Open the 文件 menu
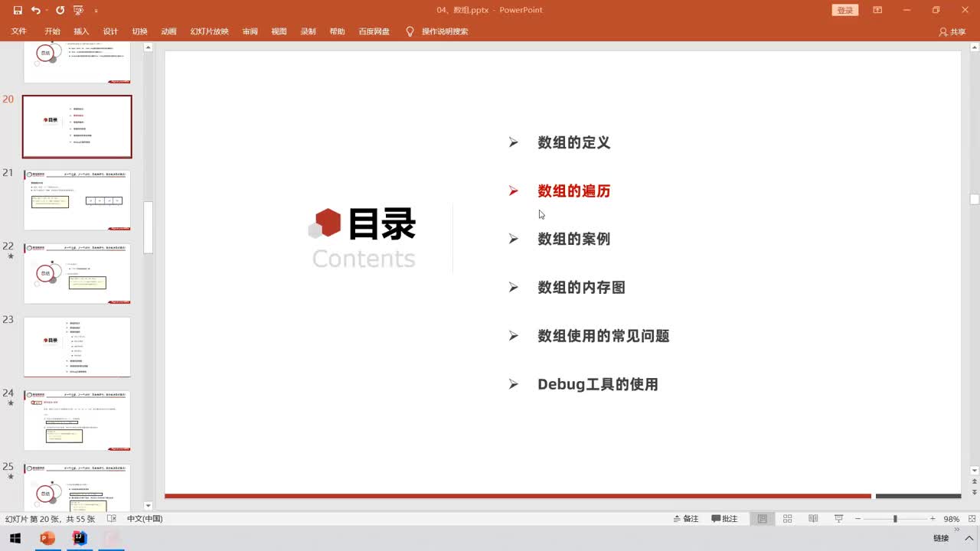The image size is (980, 551). [19, 31]
